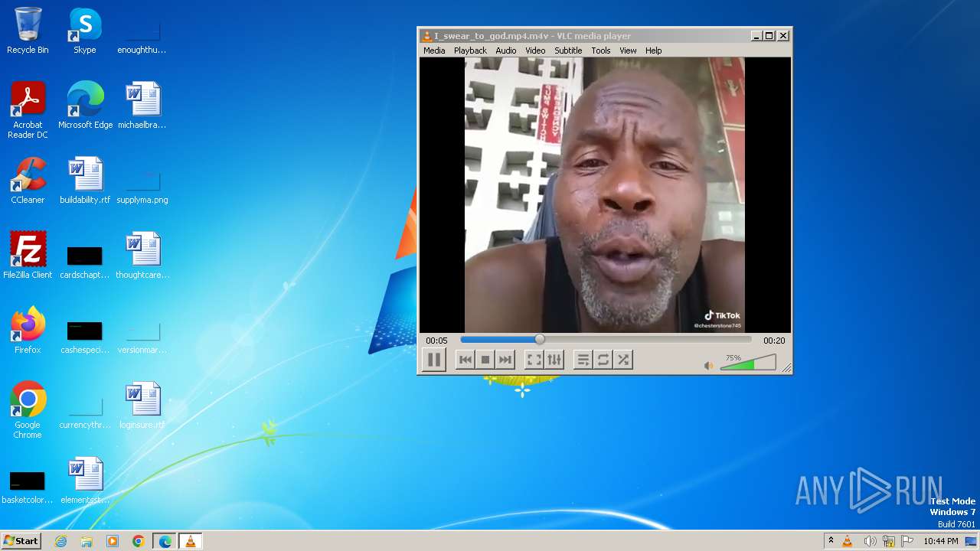The width and height of the screenshot is (980, 551).
Task: Toggle fullscreen video in VLC
Action: (534, 360)
